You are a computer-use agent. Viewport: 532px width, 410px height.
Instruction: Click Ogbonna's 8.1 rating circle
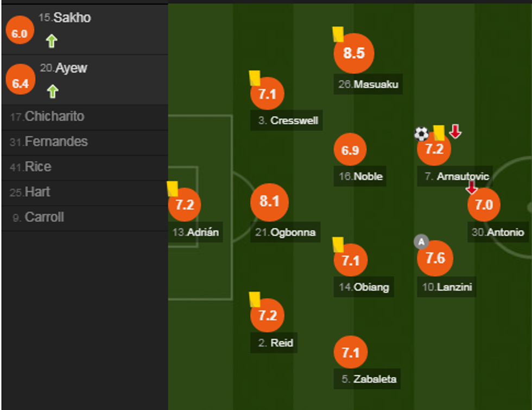(269, 202)
